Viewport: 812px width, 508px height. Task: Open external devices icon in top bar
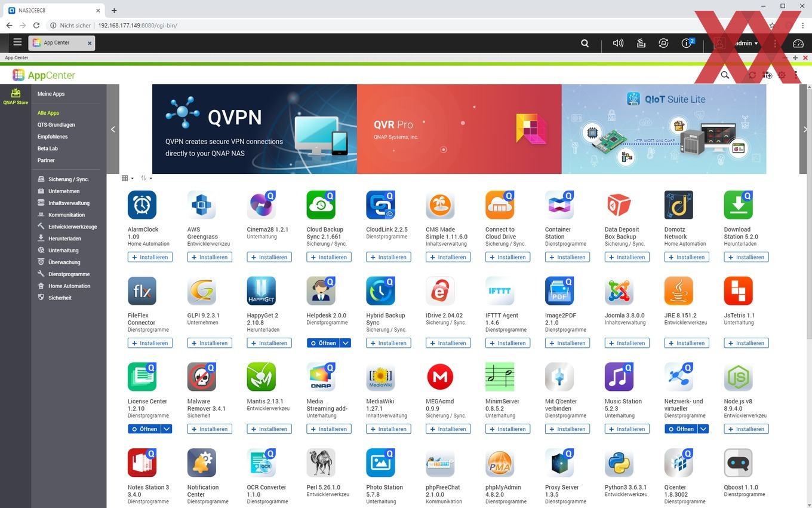(x=663, y=43)
